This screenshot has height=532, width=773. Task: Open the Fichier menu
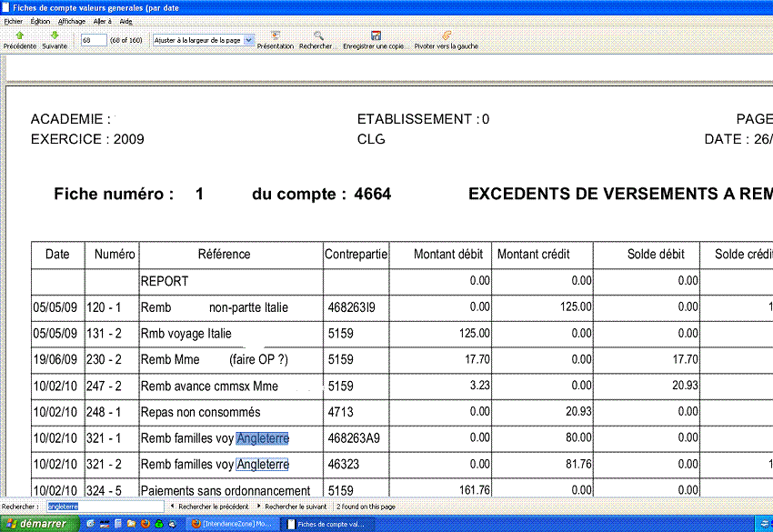click(13, 21)
